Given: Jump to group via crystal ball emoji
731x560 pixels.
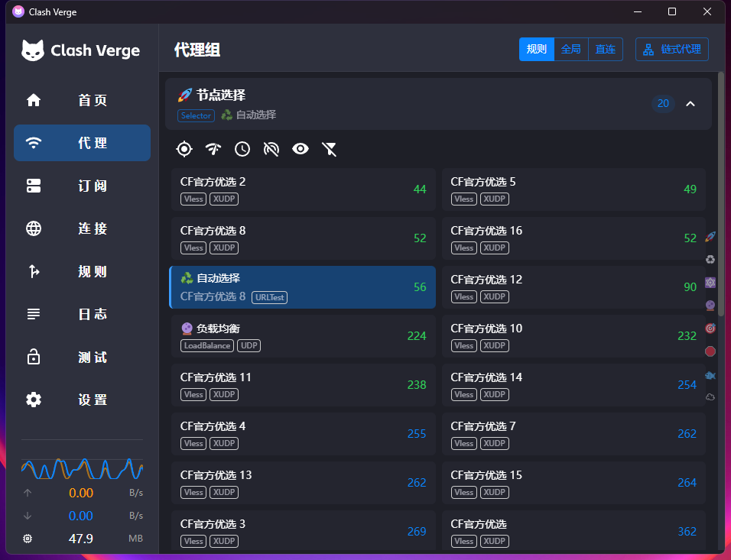Looking at the screenshot, I should pos(710,306).
